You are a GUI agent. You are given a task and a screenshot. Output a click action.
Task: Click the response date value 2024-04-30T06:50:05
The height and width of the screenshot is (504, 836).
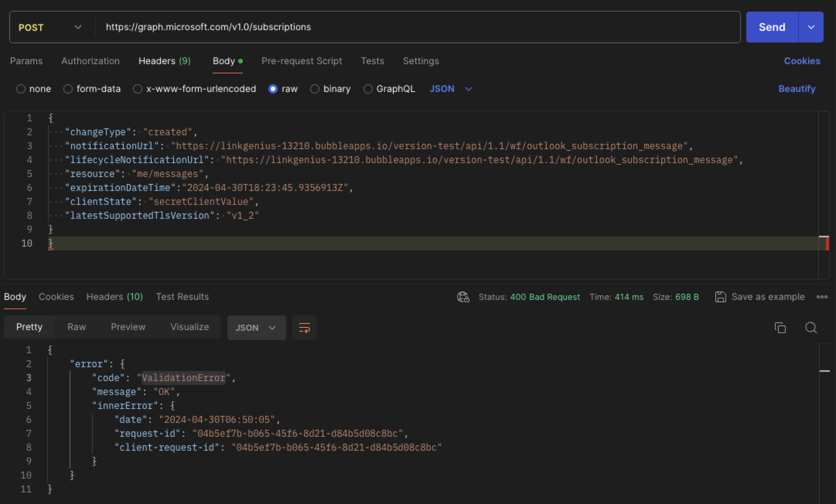click(217, 420)
